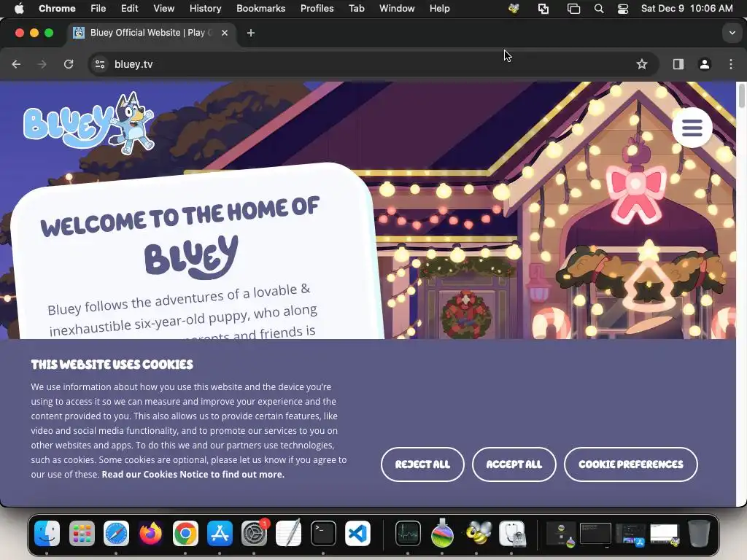
Task: Click the Stage Manager windows icon in the menu bar
Action: (573, 9)
